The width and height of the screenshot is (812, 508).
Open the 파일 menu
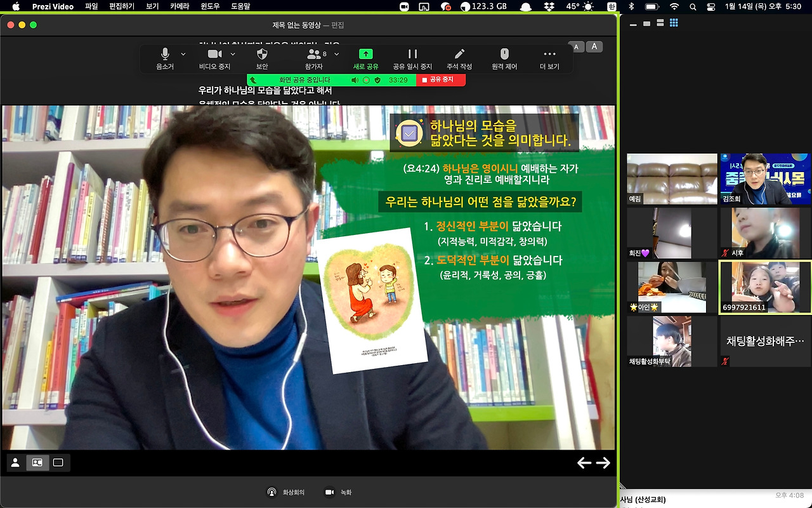pyautogui.click(x=91, y=6)
